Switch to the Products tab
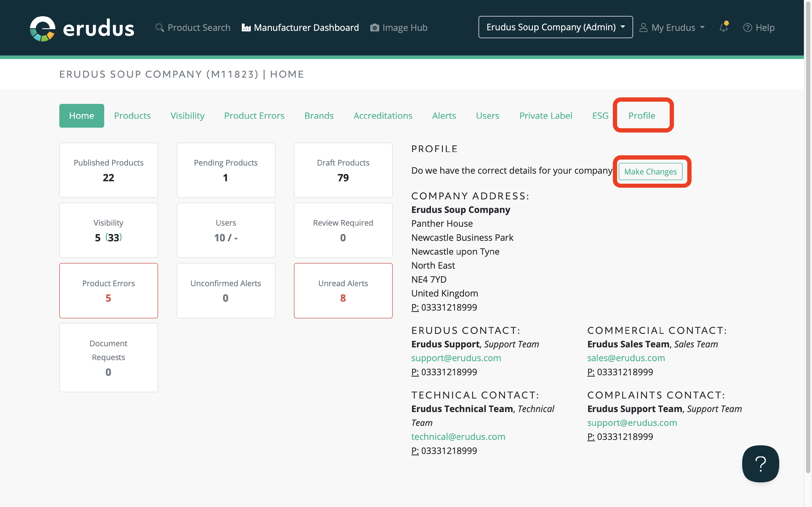 [132, 116]
